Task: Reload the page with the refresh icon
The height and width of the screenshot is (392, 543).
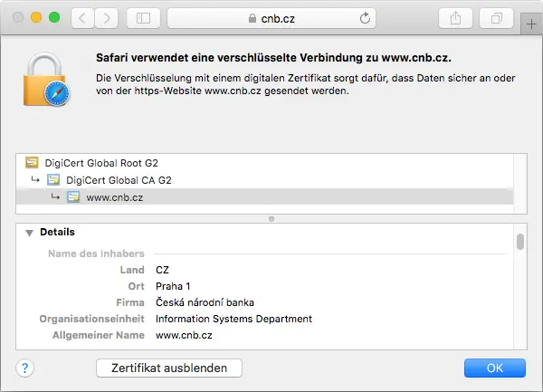Action: coord(365,18)
